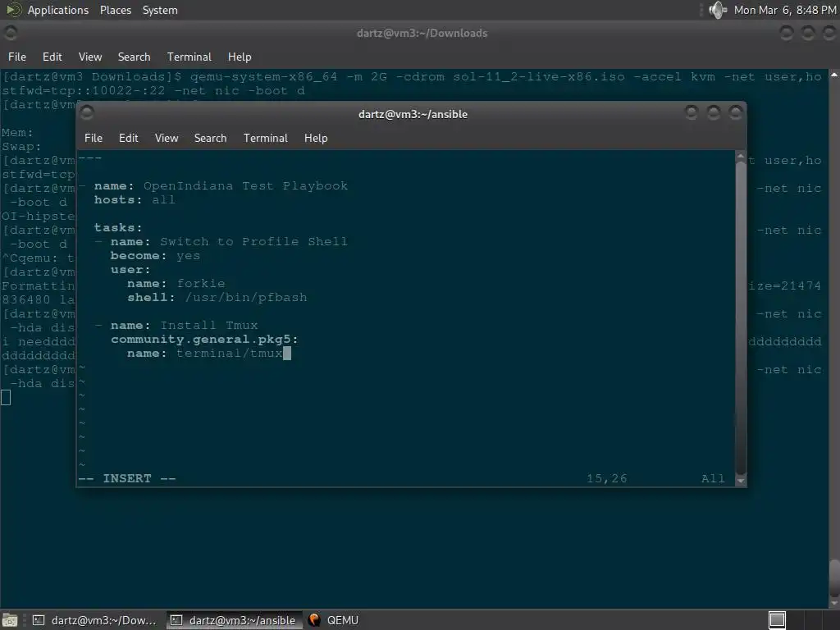The width and height of the screenshot is (840, 630).
Task: Click the Downloads terminal scrollbar thumb near the bottom
Action: pos(834,578)
